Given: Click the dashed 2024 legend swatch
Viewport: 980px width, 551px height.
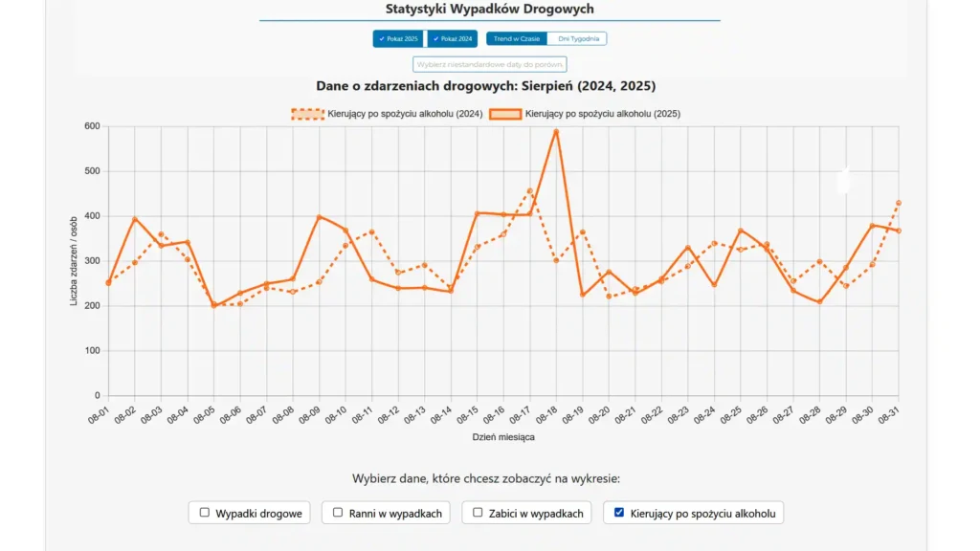Looking at the screenshot, I should [x=307, y=114].
